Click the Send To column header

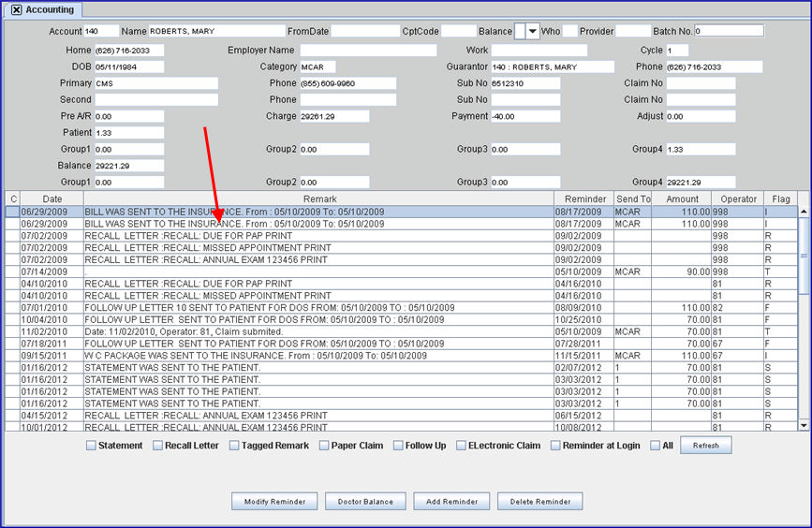633,198
